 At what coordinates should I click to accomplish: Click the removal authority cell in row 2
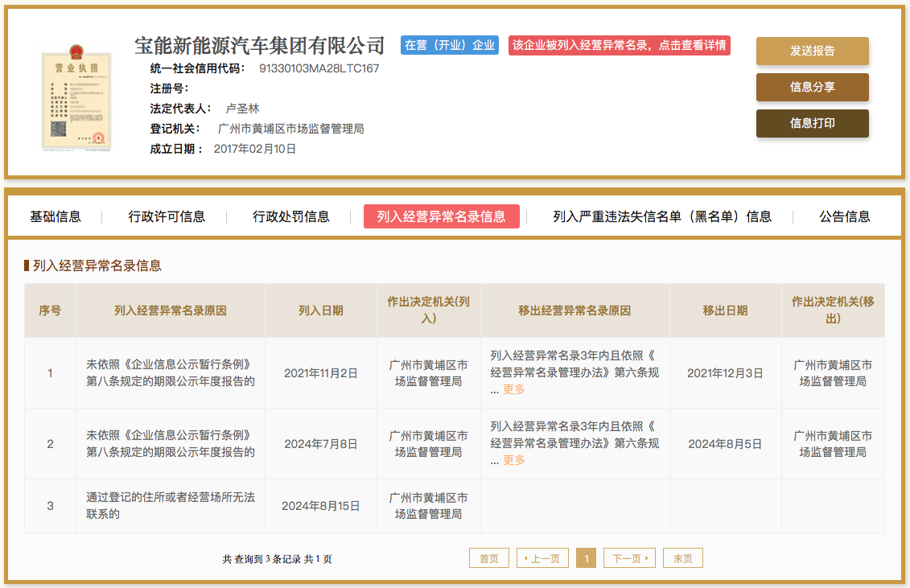coord(833,443)
